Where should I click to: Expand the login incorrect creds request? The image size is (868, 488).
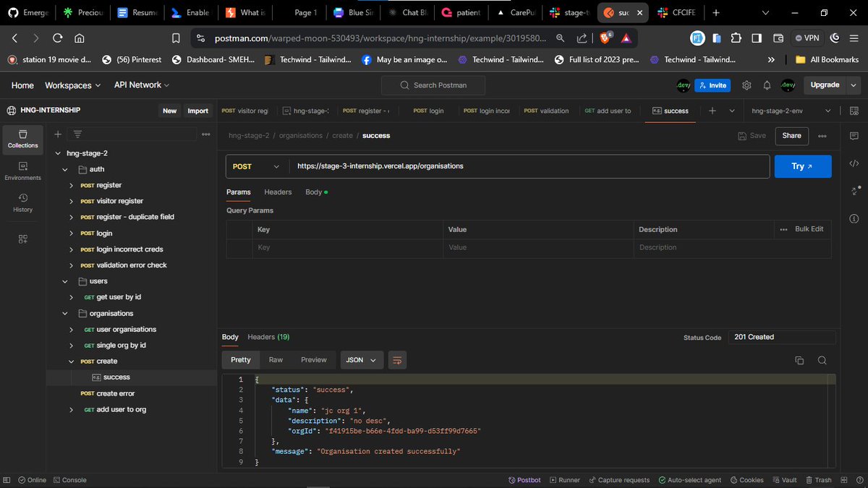tap(72, 249)
